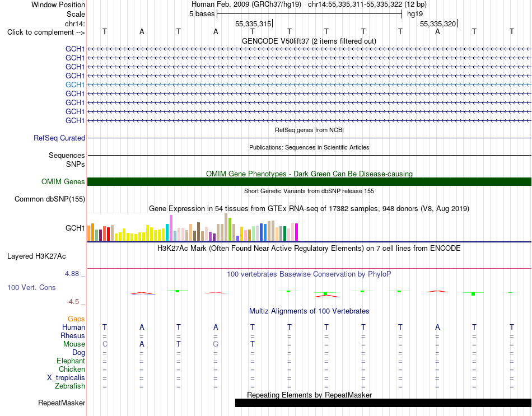Click the 4.88 PhyloP upper limit value
Screen dimensions: 532x416
pos(72,273)
